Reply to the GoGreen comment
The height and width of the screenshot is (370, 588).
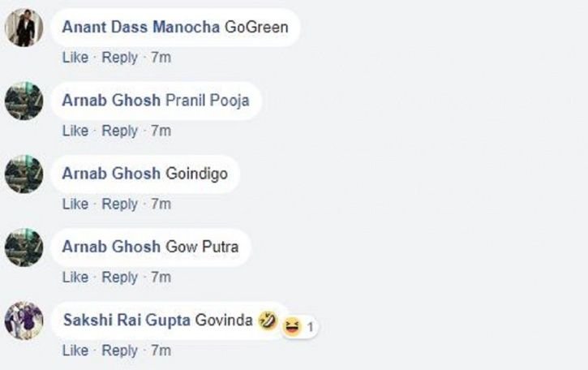point(119,58)
